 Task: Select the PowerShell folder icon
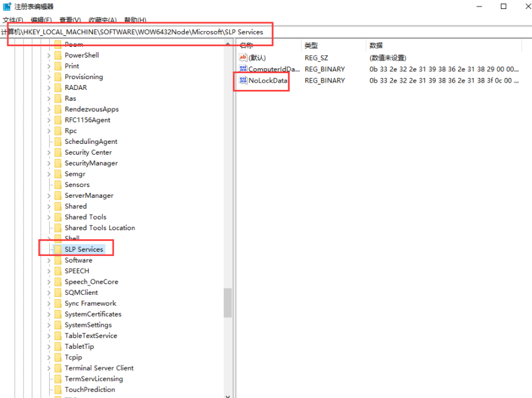pos(58,55)
